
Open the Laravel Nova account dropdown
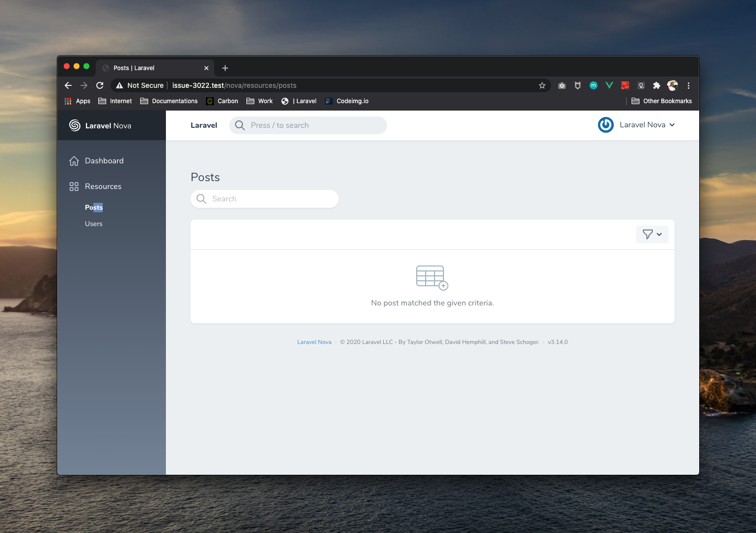(x=637, y=125)
